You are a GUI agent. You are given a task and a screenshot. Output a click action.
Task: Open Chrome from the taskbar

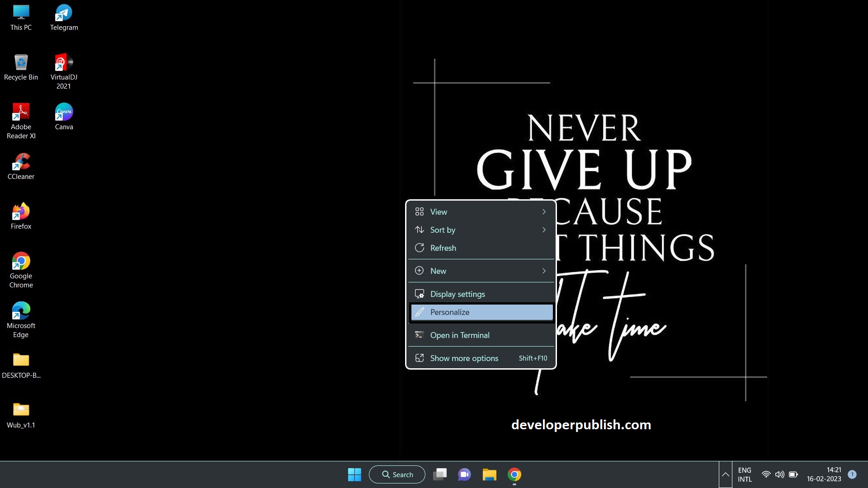[x=514, y=474]
